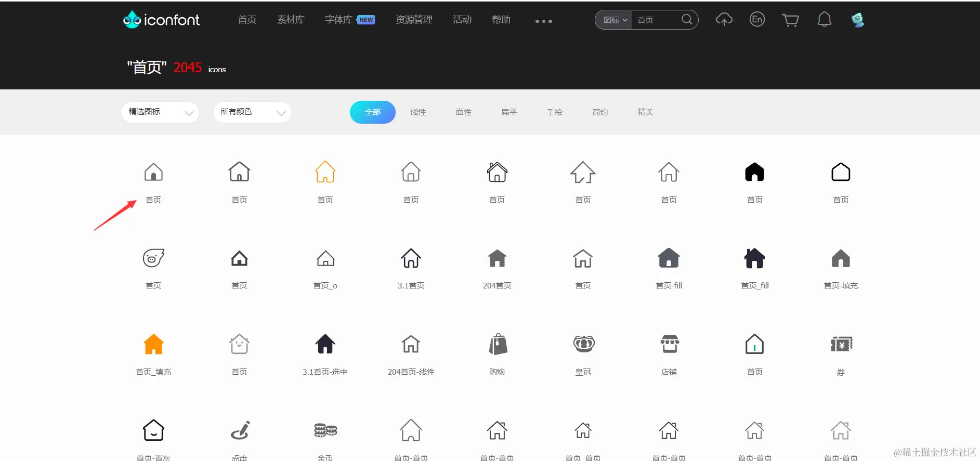Open the 图标 search type dropdown
The image size is (980, 461).
tap(615, 20)
